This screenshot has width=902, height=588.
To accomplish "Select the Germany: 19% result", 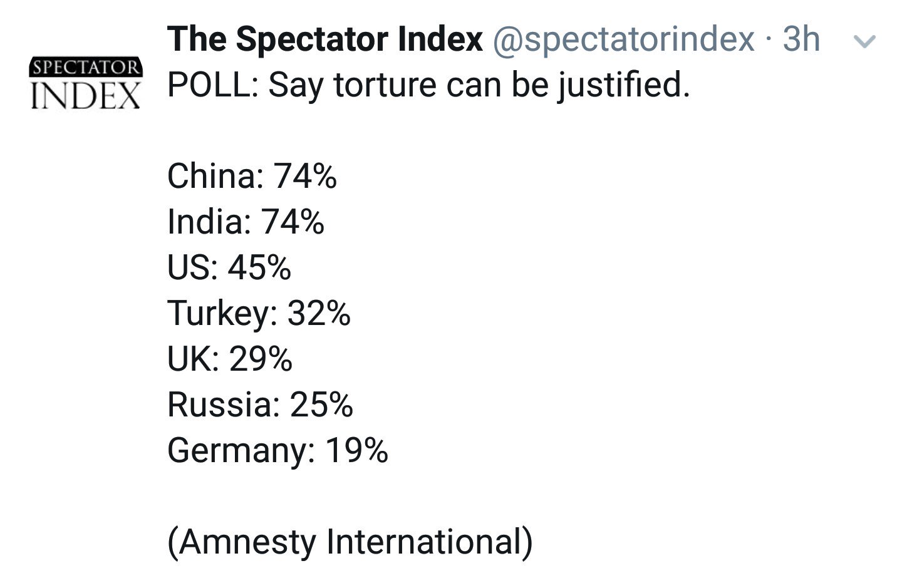I will [277, 450].
